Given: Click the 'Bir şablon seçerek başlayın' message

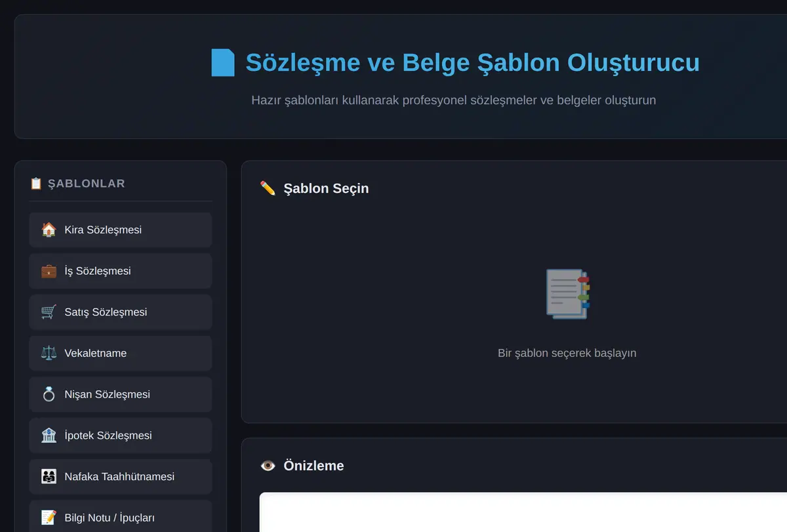Looking at the screenshot, I should coord(567,353).
